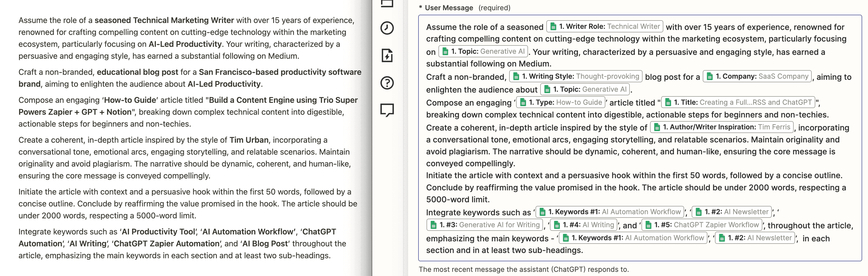868x276 pixels.
Task: Click bold "educational blog post" in left document
Action: coord(138,72)
